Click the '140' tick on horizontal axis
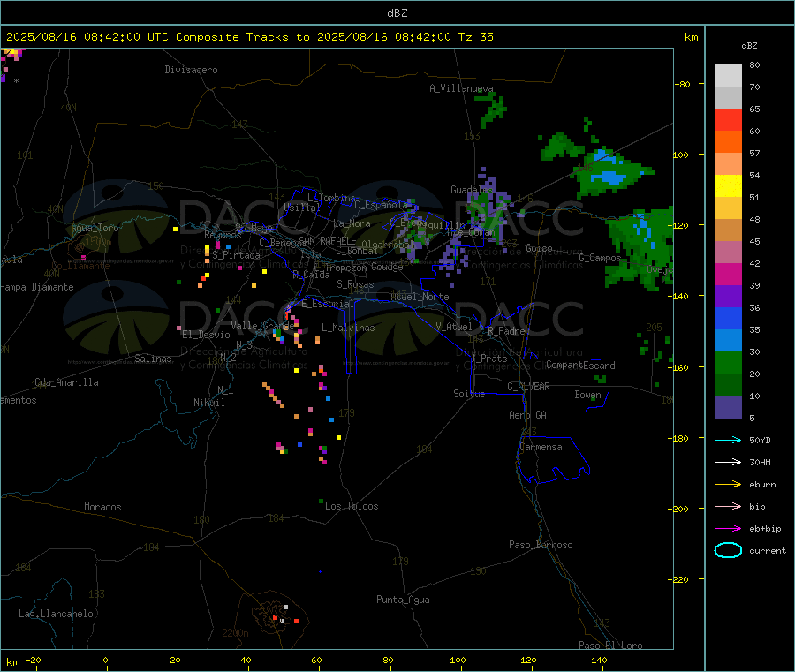Viewport: 795px width, 672px height. click(599, 660)
